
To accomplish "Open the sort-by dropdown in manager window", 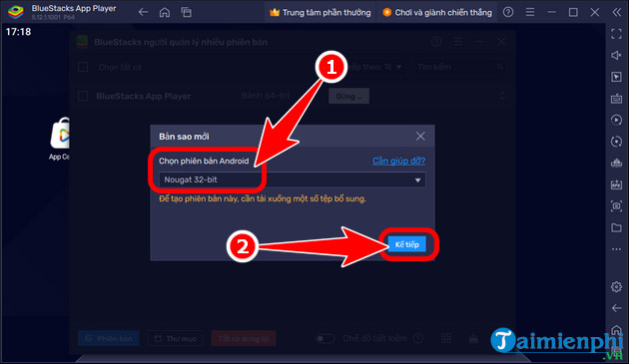I will 373,67.
